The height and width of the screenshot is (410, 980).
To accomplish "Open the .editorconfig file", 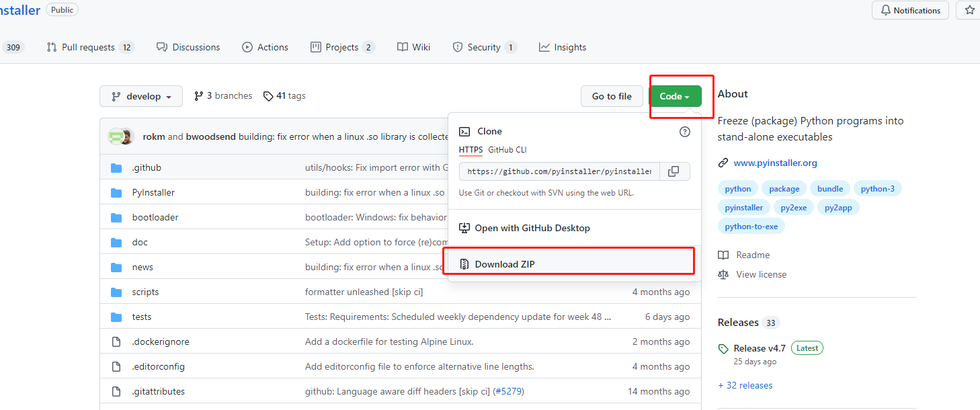I will tap(158, 366).
